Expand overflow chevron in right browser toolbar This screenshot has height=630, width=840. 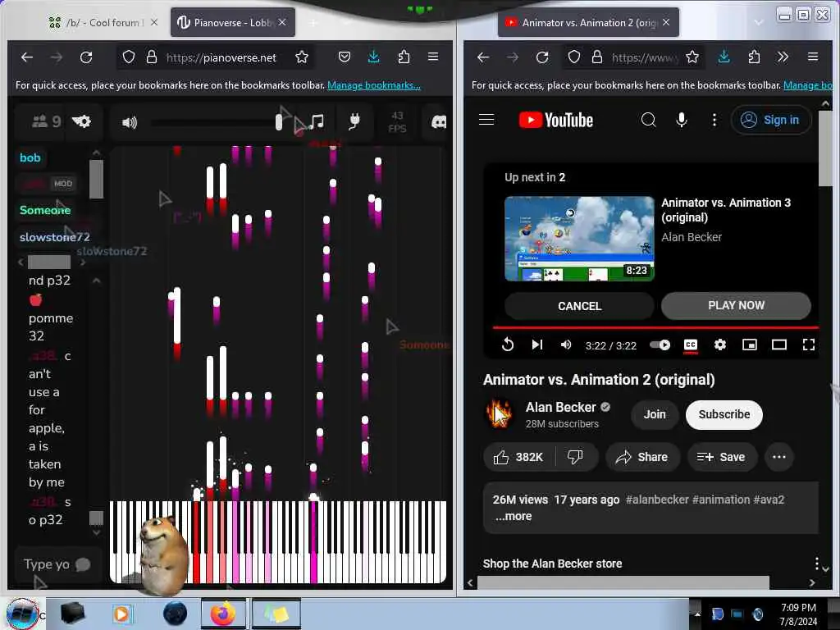pyautogui.click(x=783, y=57)
